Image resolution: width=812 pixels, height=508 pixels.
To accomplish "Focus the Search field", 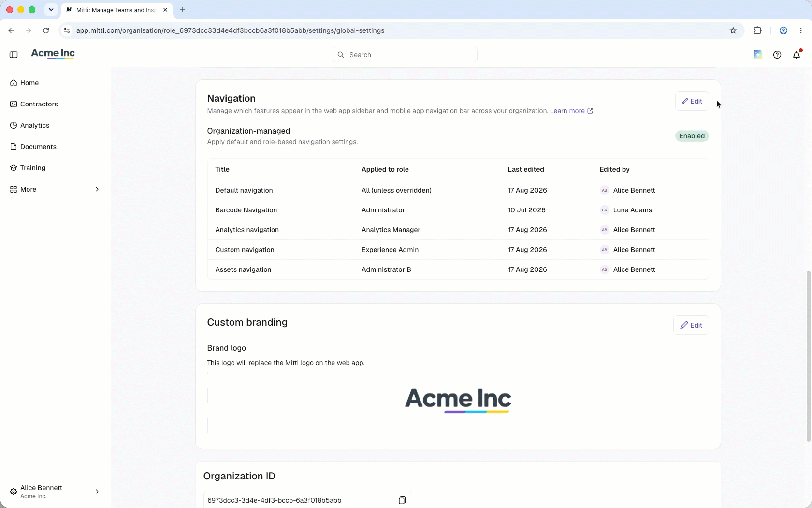I will tap(405, 55).
